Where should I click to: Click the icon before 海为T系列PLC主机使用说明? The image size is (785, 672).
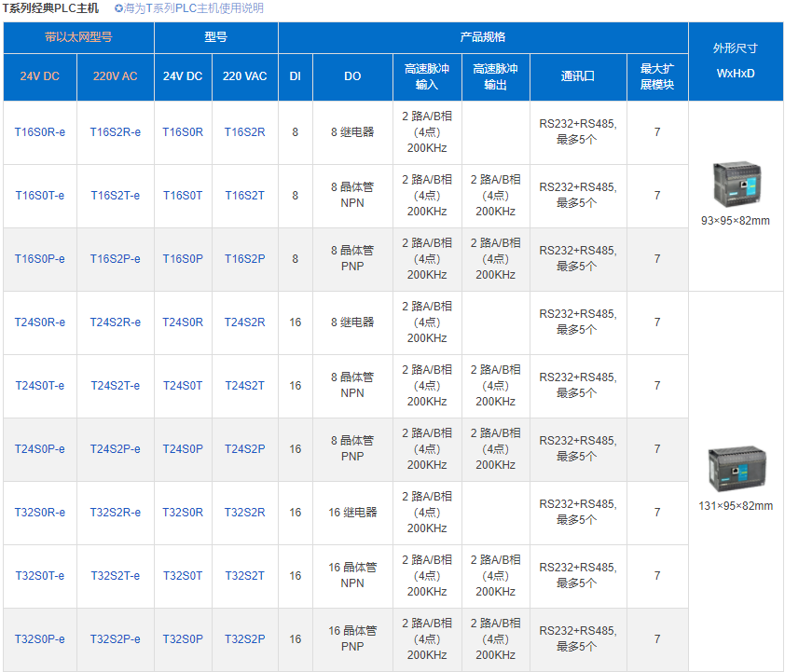point(118,8)
